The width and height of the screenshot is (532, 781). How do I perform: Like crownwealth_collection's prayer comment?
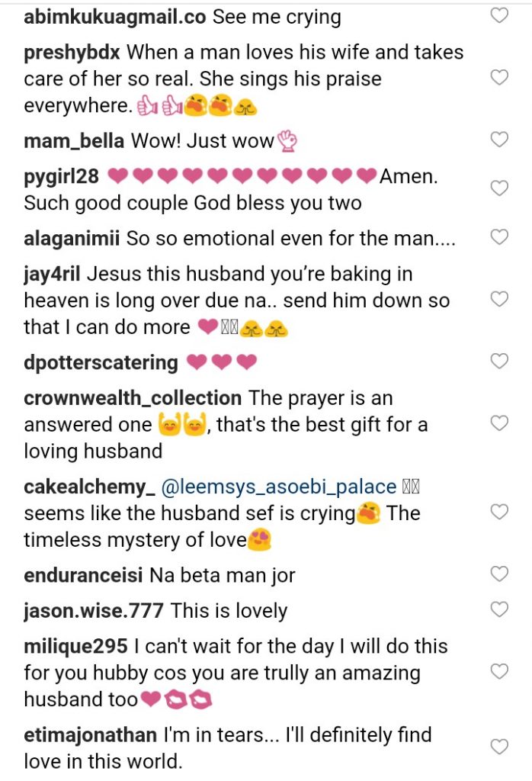[498, 423]
